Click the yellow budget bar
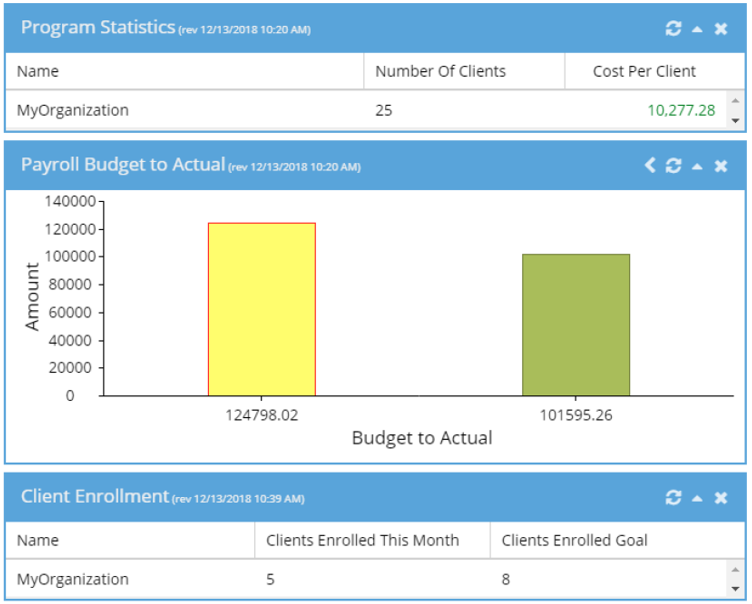This screenshot has width=752, height=604. pos(262,309)
